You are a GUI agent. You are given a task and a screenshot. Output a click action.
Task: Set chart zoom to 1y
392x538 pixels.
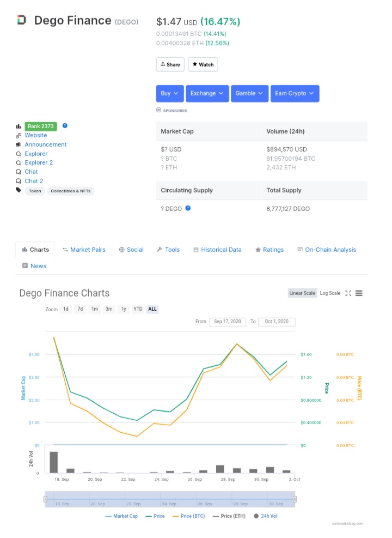point(124,309)
